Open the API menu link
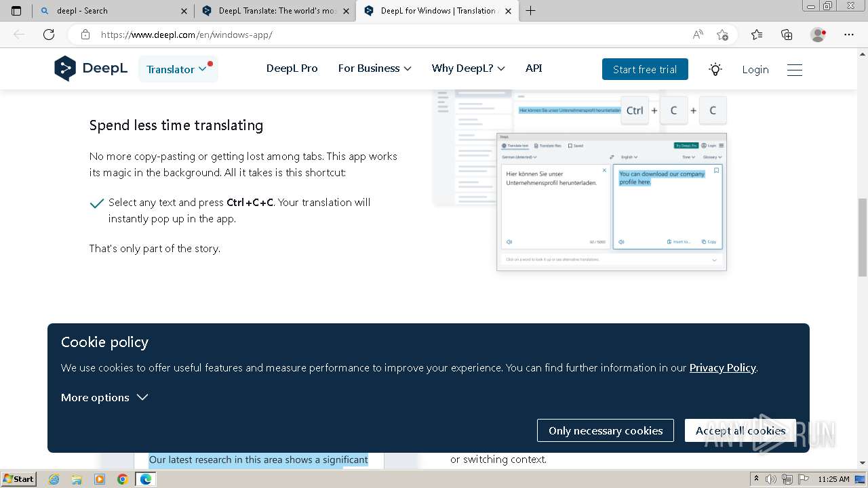868x488 pixels. point(534,68)
